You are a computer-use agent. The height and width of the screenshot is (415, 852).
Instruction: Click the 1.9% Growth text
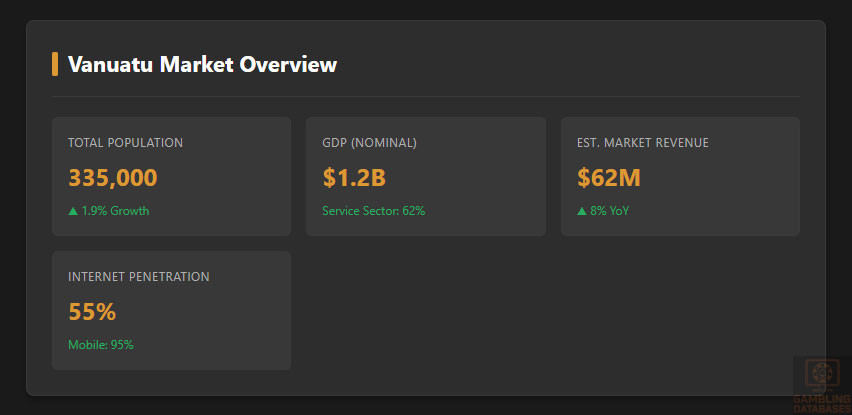tap(116, 211)
